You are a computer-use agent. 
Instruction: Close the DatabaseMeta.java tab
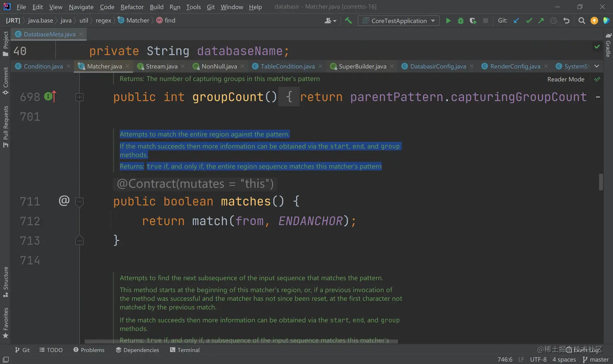point(81,34)
